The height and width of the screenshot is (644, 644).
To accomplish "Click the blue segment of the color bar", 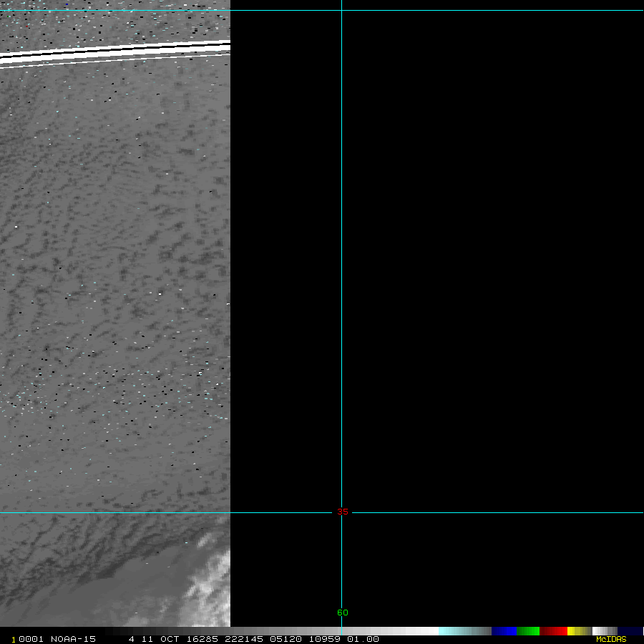I will [x=504, y=631].
